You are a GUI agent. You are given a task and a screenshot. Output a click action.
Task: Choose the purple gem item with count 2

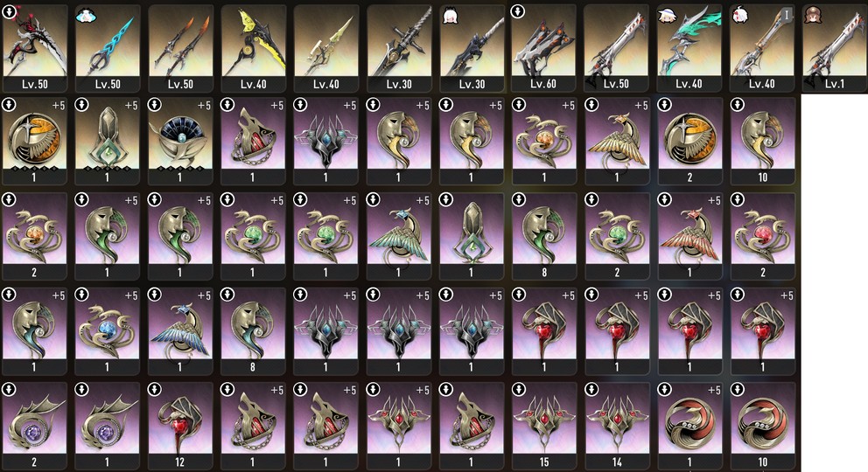[34, 427]
